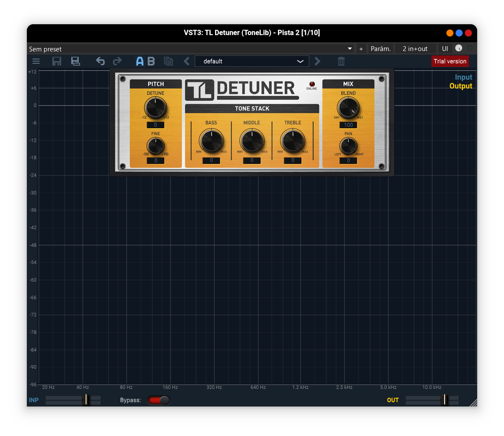Toggle the plugin Bypass switch
The image size is (504, 436).
tap(158, 400)
